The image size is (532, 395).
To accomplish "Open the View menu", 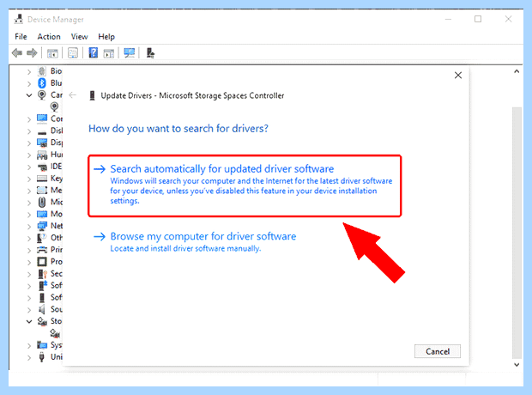I will tap(79, 36).
